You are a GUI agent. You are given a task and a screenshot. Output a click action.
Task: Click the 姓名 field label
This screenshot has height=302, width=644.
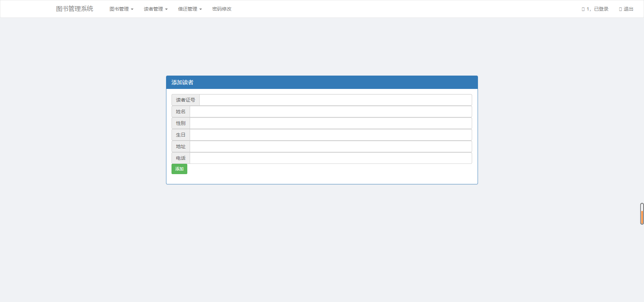[181, 111]
